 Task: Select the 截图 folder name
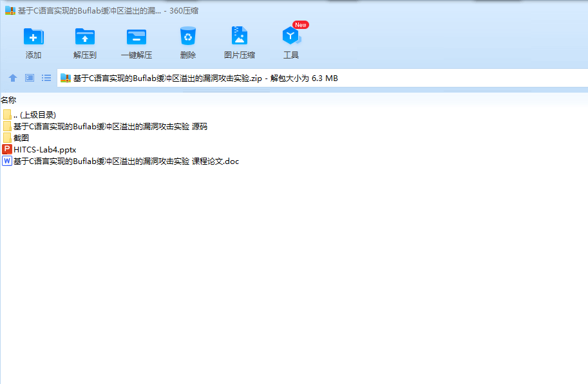[21, 138]
